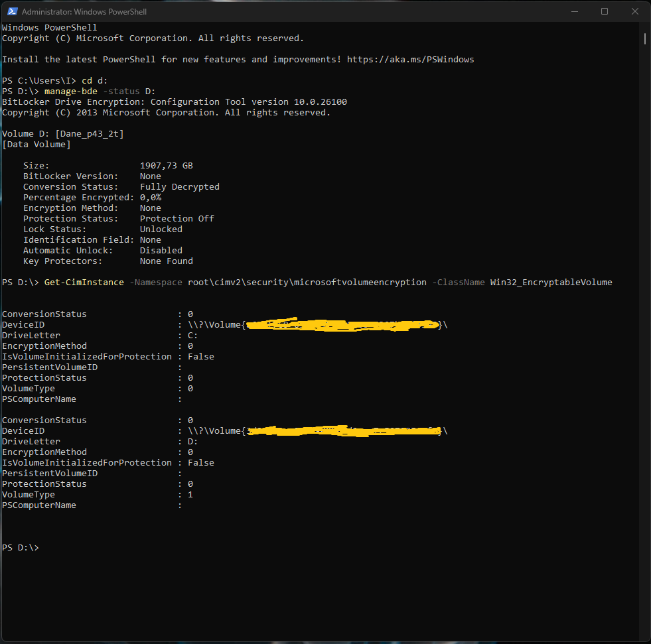The width and height of the screenshot is (651, 644).
Task: Maximize the PowerShell window
Action: click(x=604, y=12)
